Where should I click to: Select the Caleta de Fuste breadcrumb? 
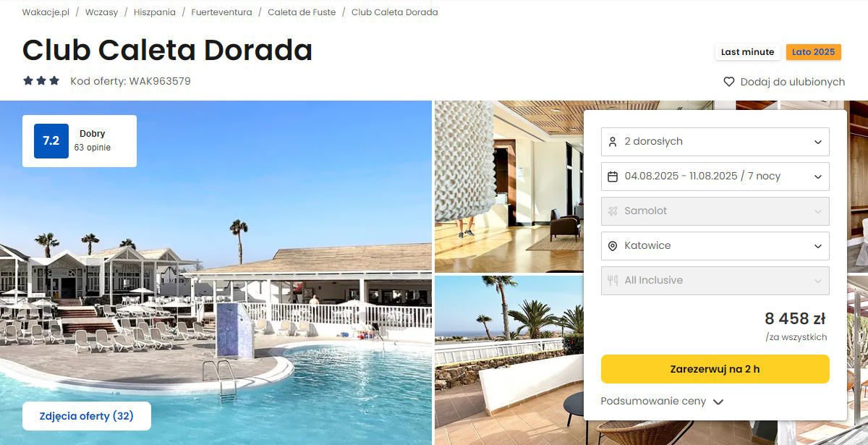coord(302,12)
